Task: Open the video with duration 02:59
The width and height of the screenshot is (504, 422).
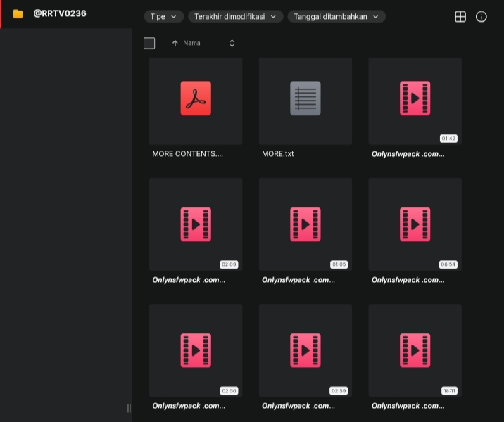Action: [305, 350]
